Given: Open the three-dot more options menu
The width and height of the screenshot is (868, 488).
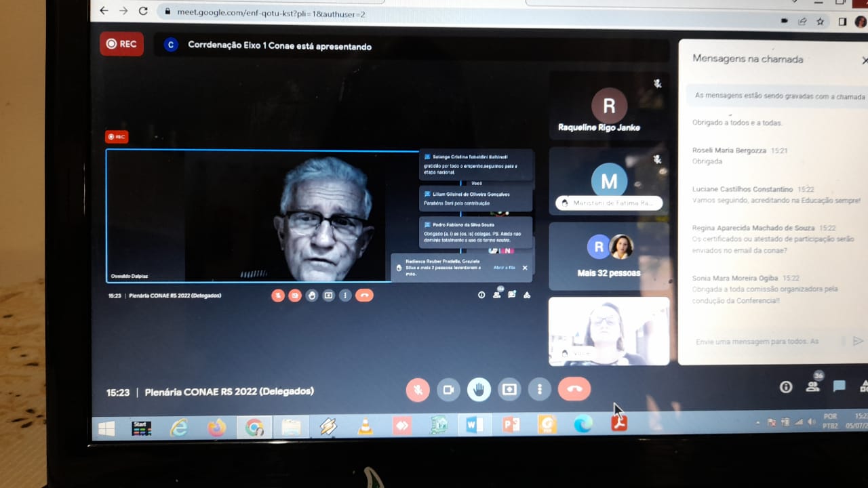Looking at the screenshot, I should click(540, 390).
